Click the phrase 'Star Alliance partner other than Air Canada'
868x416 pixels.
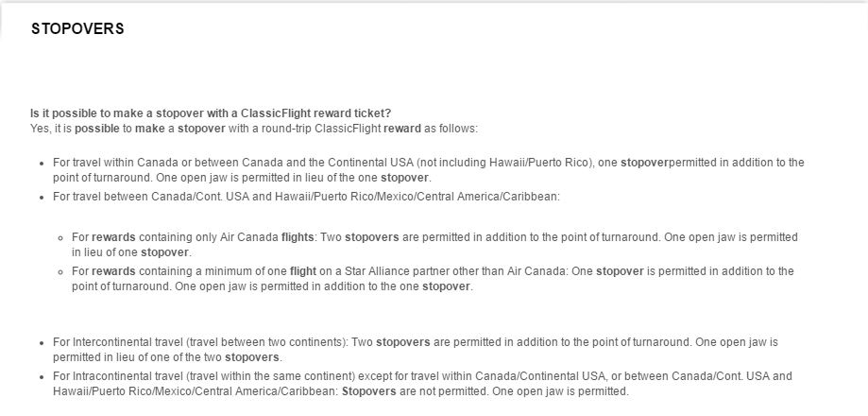pyautogui.click(x=455, y=271)
